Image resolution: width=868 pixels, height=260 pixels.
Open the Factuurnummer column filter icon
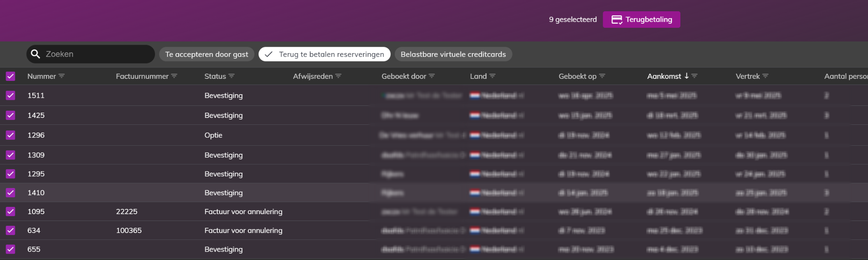(174, 76)
